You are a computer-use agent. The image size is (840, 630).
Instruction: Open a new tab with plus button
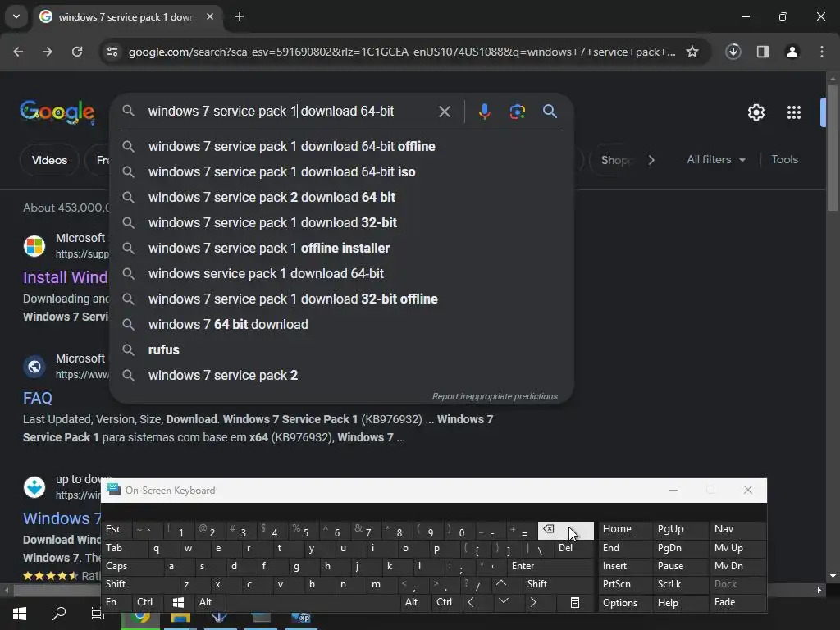[x=240, y=16]
